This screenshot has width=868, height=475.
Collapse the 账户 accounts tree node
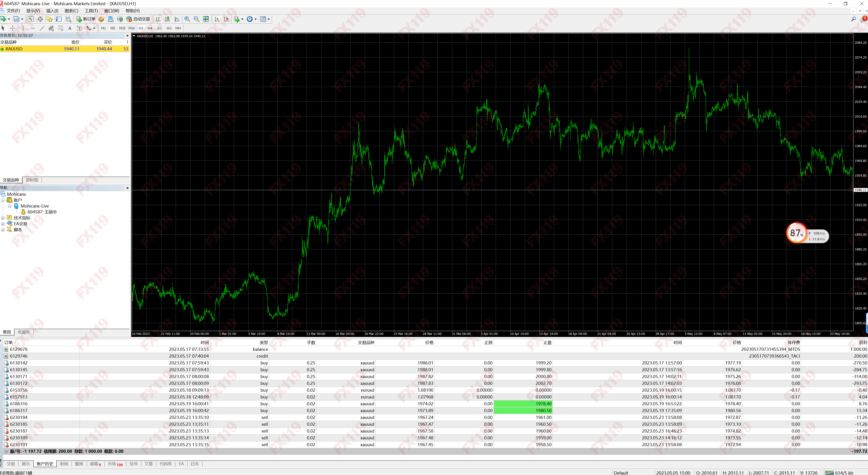pyautogui.click(x=3, y=200)
